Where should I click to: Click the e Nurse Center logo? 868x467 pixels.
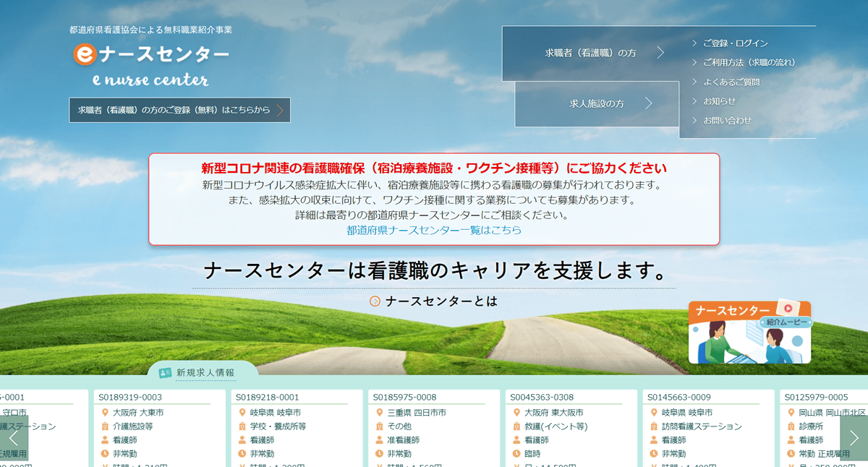tap(151, 64)
